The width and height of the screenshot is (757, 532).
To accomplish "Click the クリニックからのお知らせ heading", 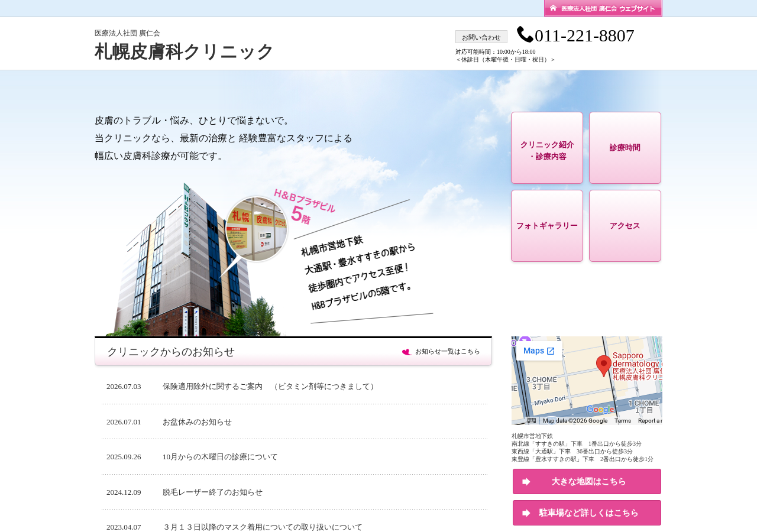I will 171,352.
